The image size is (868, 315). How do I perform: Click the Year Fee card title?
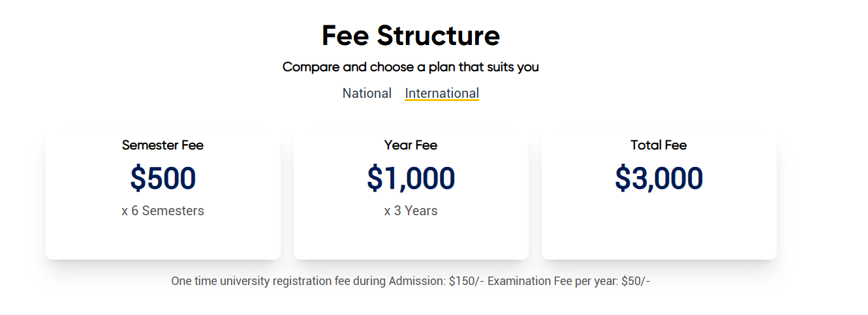(x=411, y=145)
